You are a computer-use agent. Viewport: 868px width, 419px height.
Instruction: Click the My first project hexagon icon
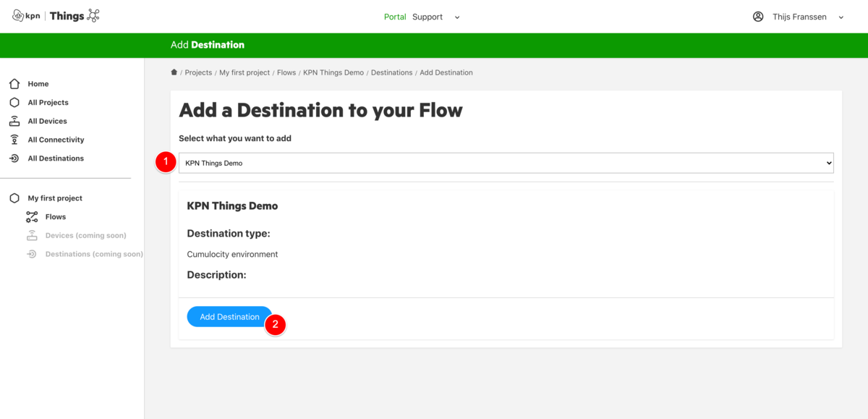[14, 198]
